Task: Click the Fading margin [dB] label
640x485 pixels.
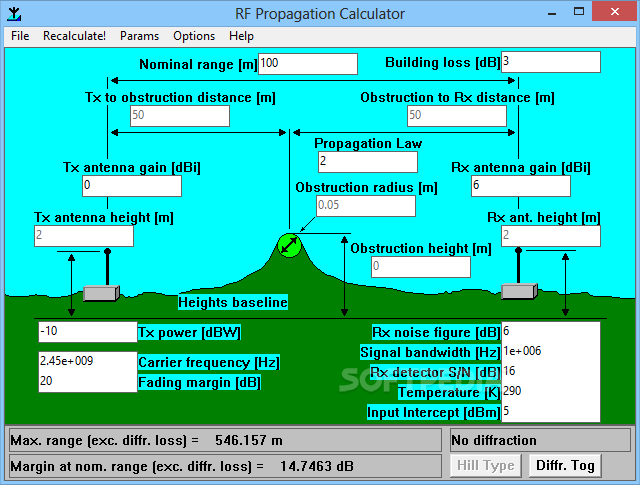Action: [200, 383]
